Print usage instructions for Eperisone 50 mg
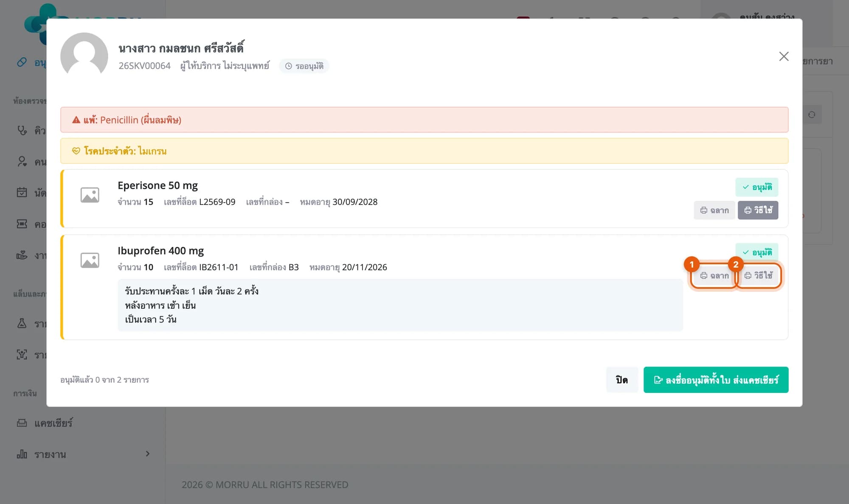The image size is (849, 504). pyautogui.click(x=758, y=210)
